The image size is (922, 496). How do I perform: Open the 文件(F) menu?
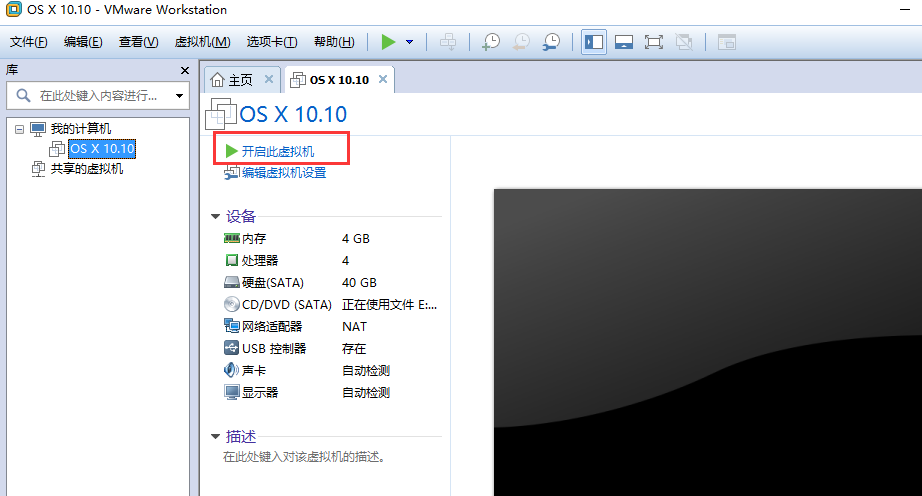coord(29,42)
